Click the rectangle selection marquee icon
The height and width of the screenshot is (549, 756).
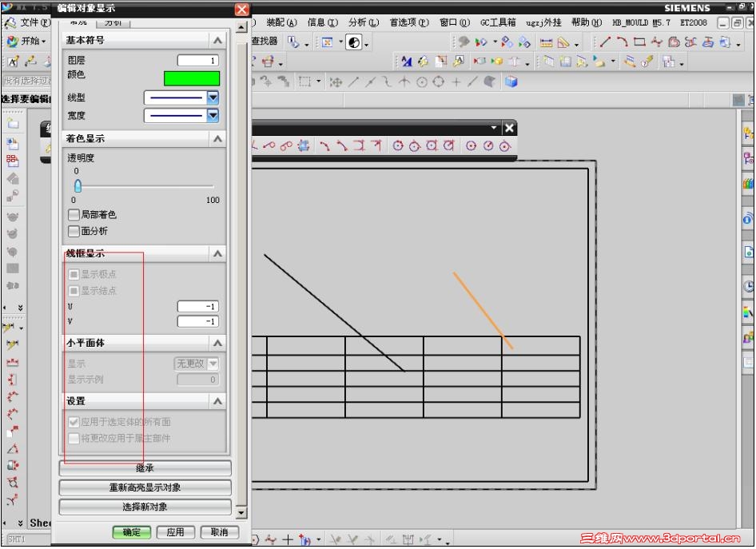304,82
